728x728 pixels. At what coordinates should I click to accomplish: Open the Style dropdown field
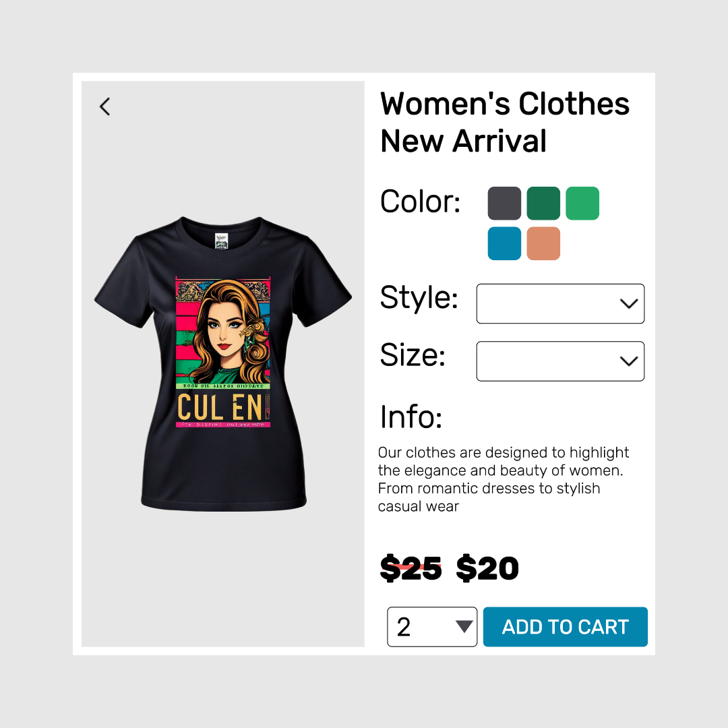point(560,304)
